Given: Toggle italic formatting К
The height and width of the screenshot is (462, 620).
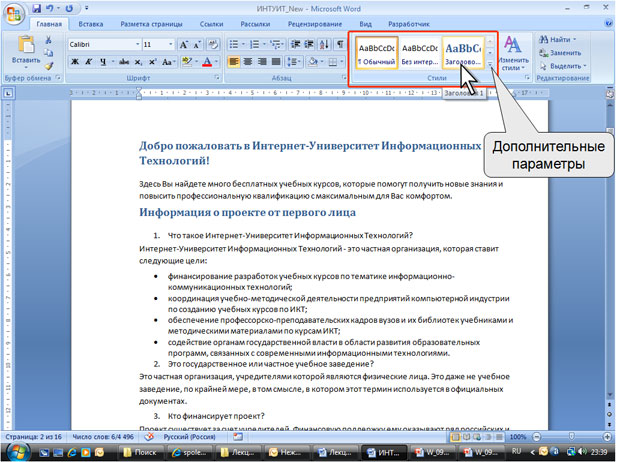Looking at the screenshot, I should point(89,62).
